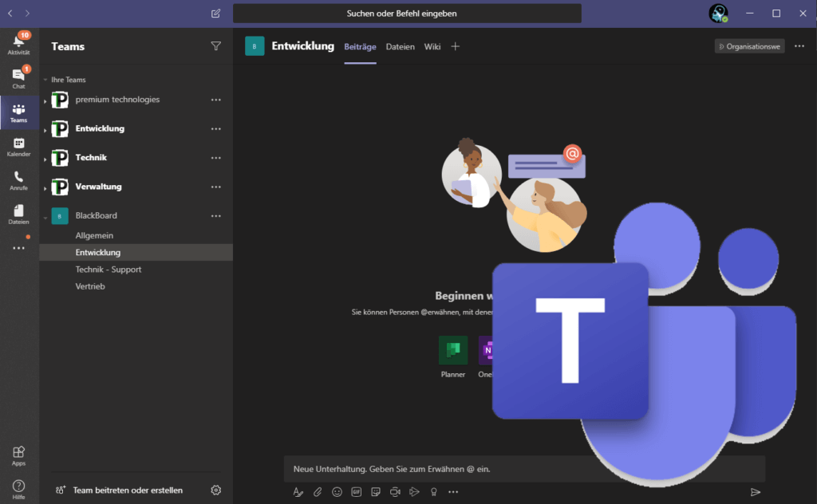Switch to the Dateien tab
Image resolution: width=817 pixels, height=504 pixels.
tap(401, 47)
